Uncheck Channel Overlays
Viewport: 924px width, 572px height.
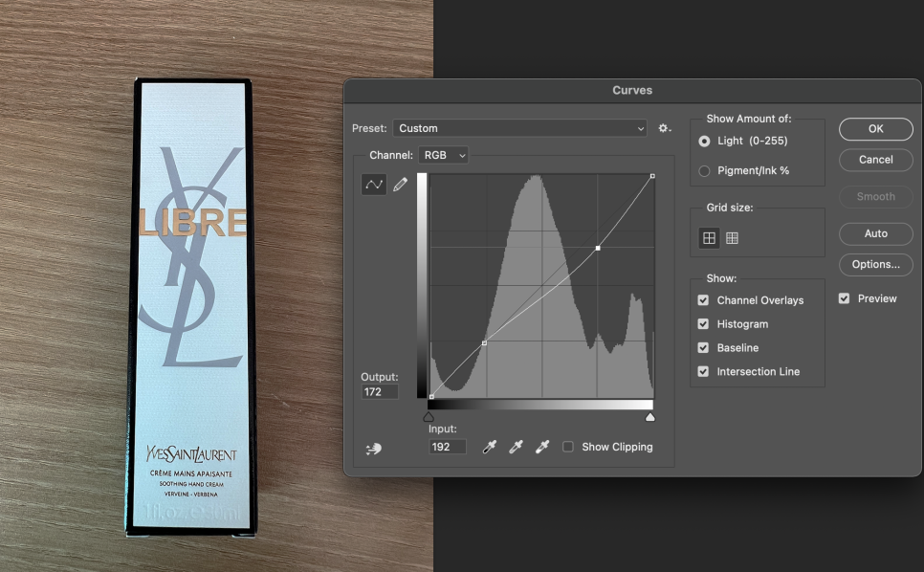click(703, 300)
